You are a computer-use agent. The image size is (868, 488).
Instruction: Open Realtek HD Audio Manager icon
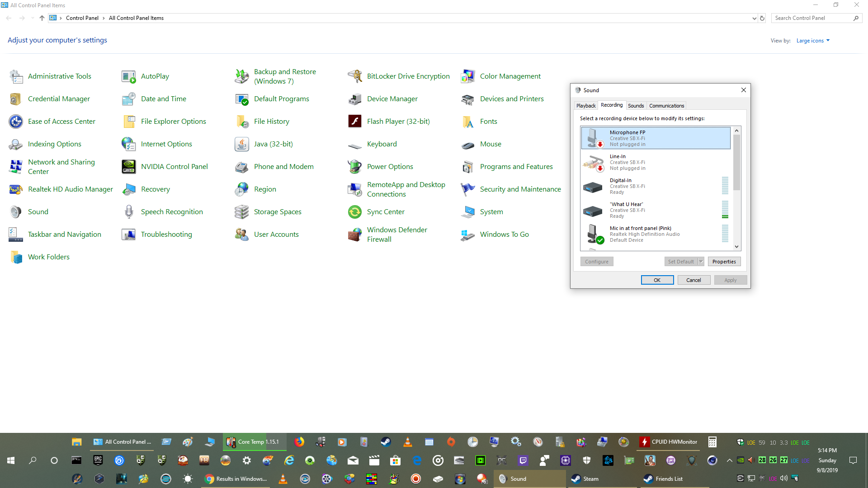[x=16, y=189]
